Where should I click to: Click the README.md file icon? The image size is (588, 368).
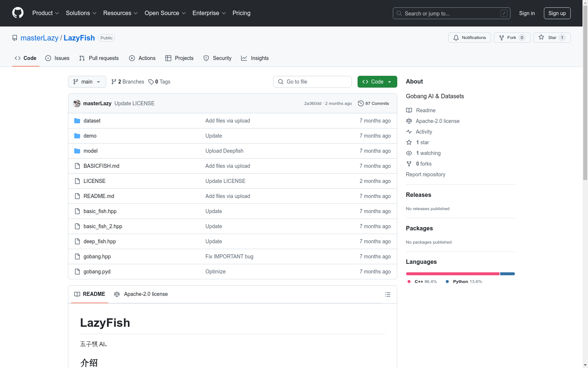(77, 196)
